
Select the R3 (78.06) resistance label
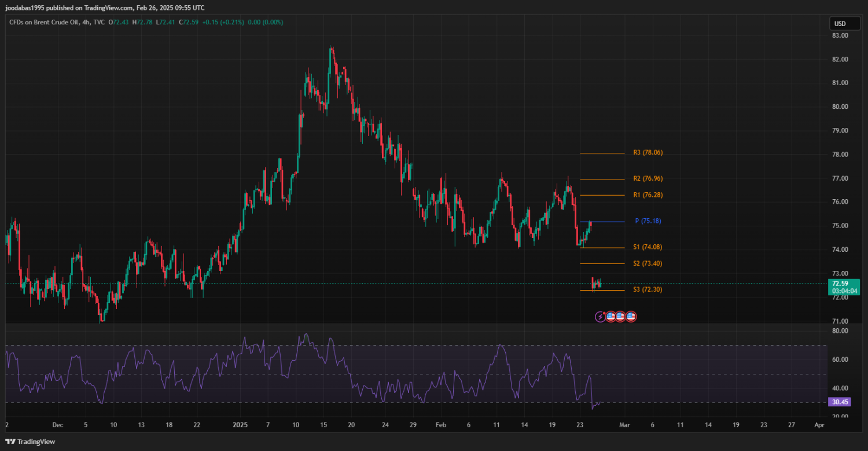pos(648,153)
